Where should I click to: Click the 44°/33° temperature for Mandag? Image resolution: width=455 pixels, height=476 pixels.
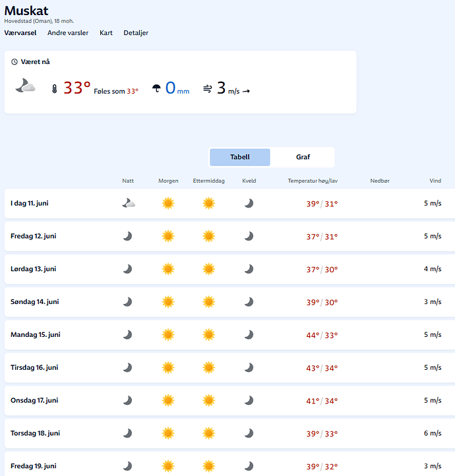tap(322, 335)
